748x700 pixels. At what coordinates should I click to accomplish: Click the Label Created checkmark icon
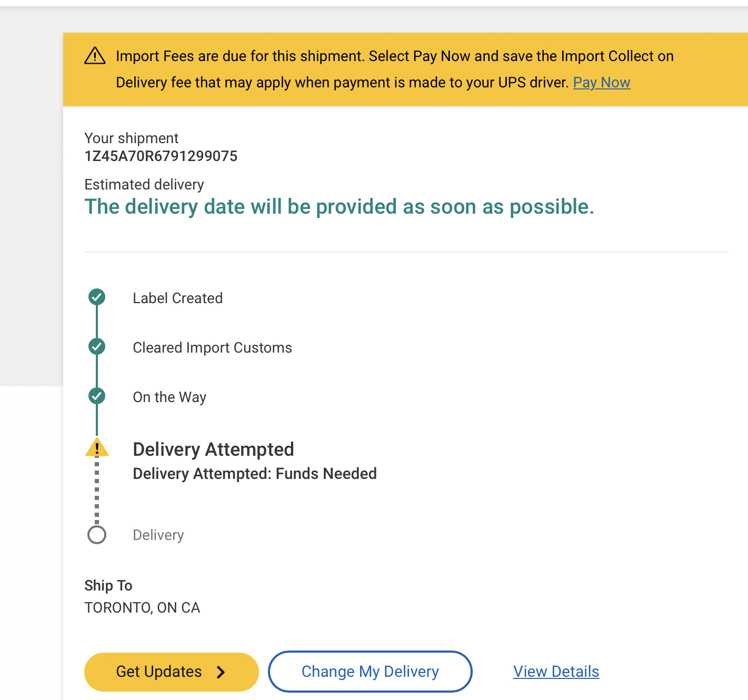point(97,297)
